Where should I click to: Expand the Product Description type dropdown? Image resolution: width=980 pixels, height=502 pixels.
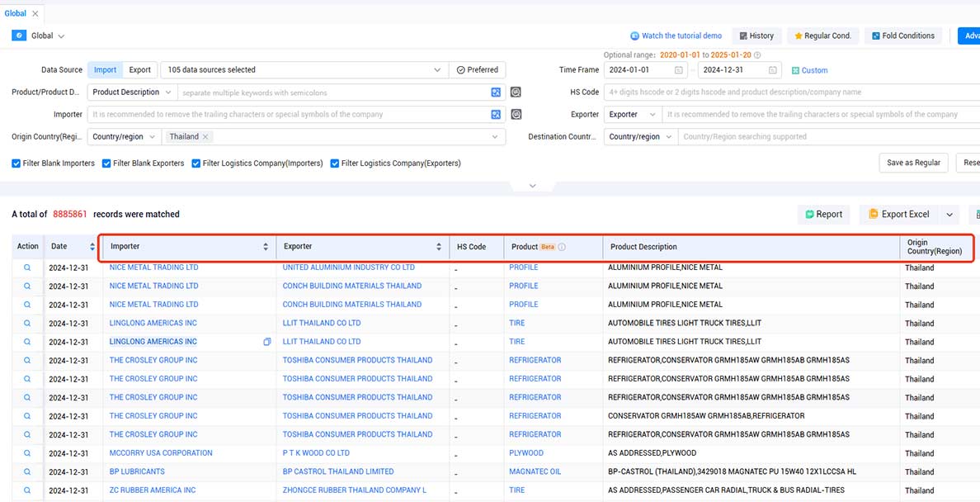[132, 92]
